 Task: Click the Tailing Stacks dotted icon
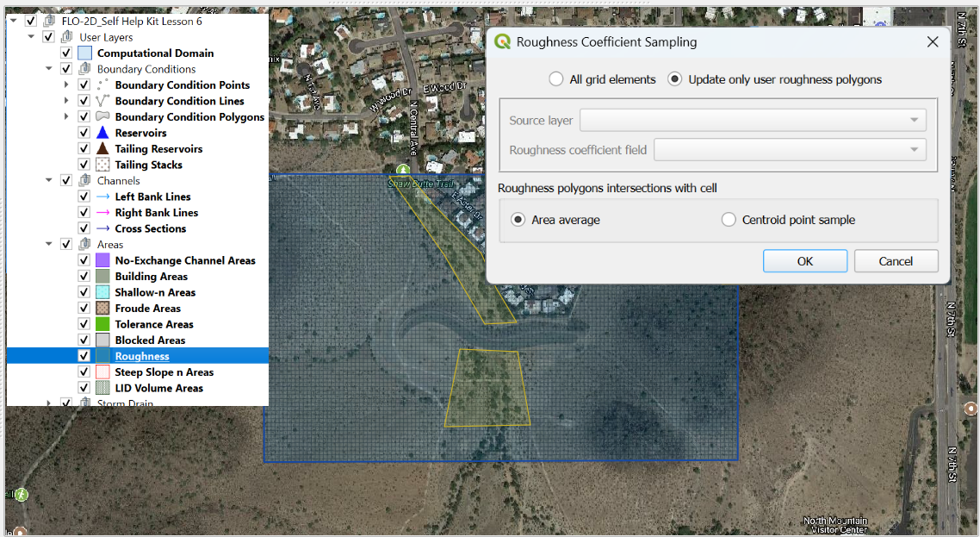coord(102,165)
